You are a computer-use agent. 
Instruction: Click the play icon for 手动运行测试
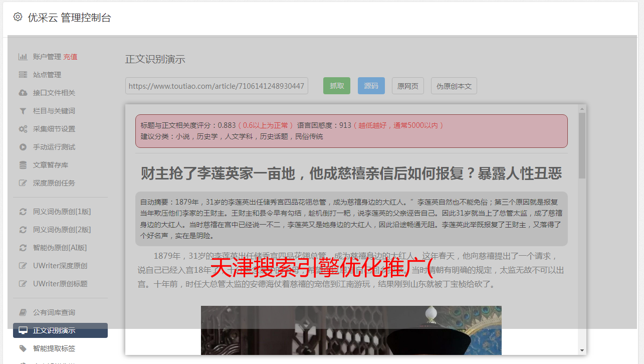[23, 147]
